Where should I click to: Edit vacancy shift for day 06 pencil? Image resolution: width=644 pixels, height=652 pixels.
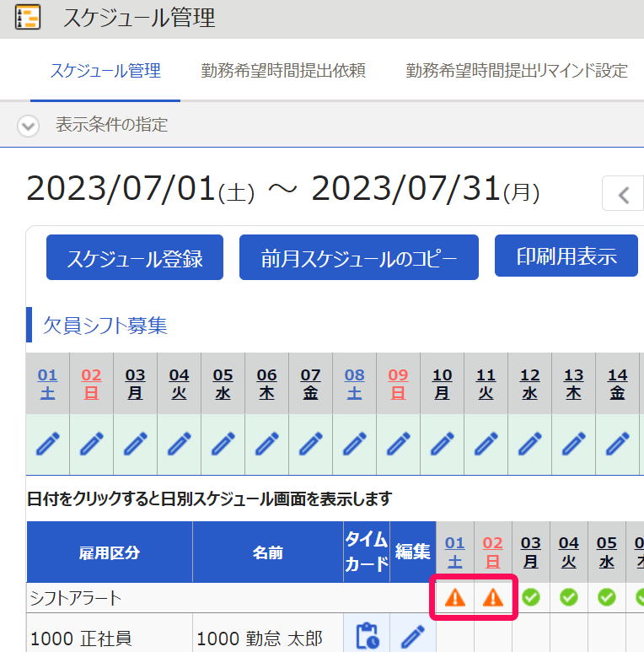(266, 444)
